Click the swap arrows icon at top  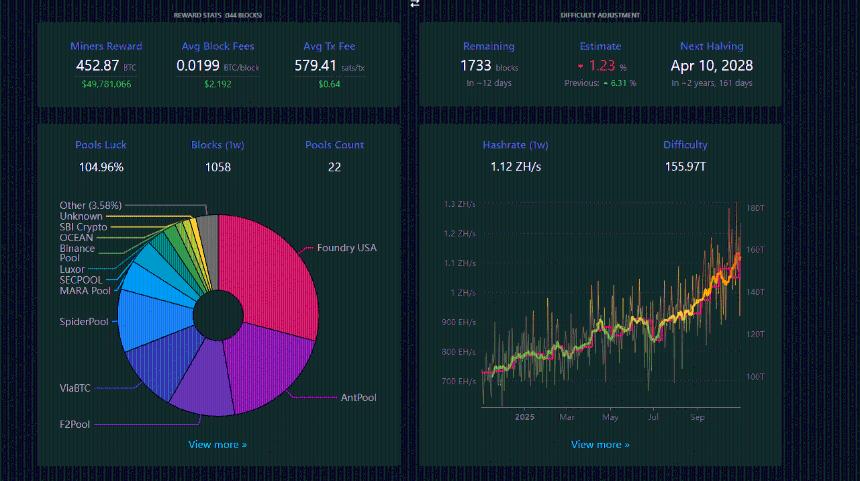[x=415, y=4]
